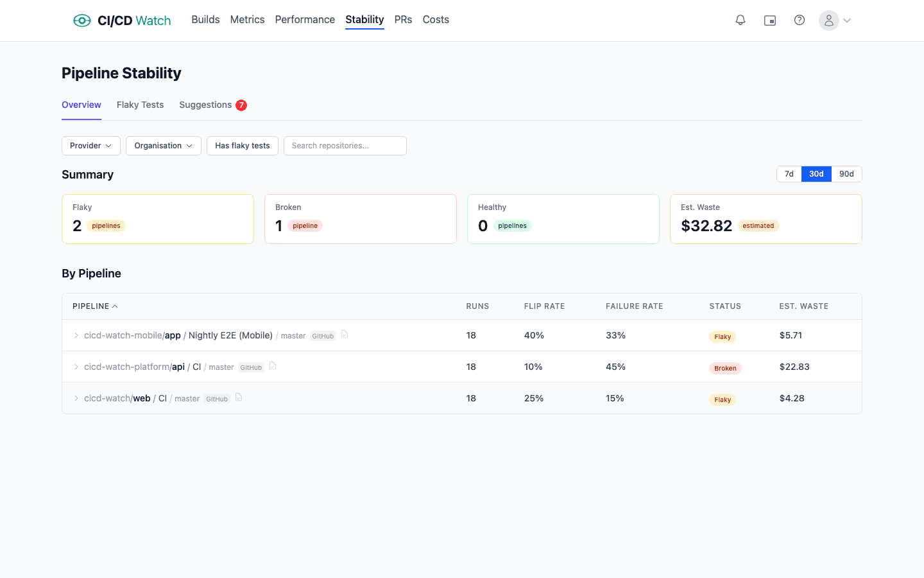The image size is (924, 578).
Task: Click the picture-in-picture panel icon
Action: (x=770, y=21)
